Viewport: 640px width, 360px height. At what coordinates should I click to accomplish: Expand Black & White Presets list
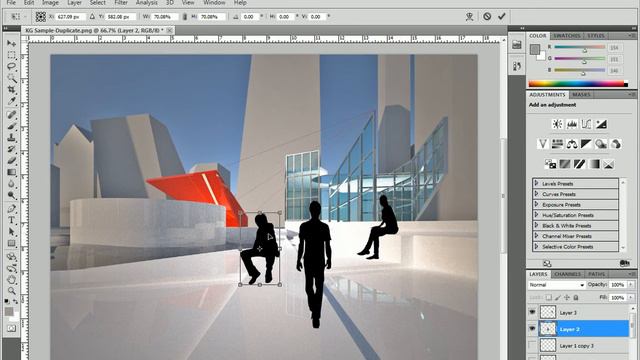536,225
